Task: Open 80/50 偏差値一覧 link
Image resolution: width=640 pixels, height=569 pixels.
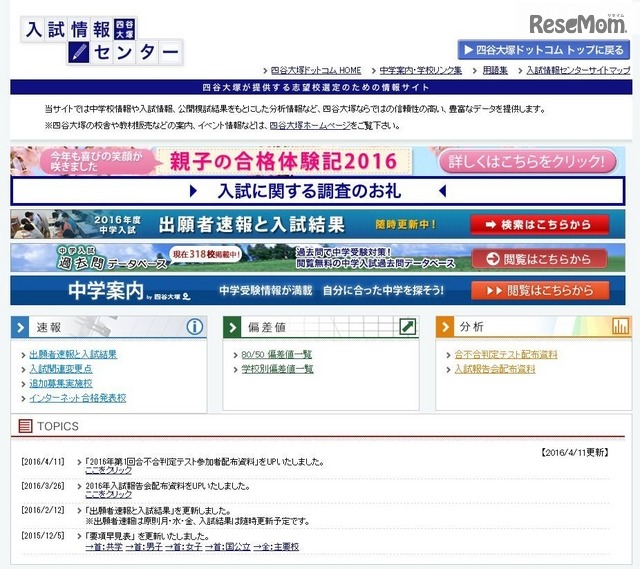Action: point(277,355)
